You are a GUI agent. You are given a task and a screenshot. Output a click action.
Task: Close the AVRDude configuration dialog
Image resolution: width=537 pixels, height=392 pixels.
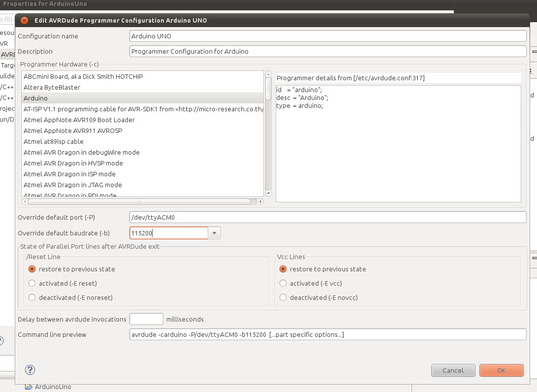(25, 21)
